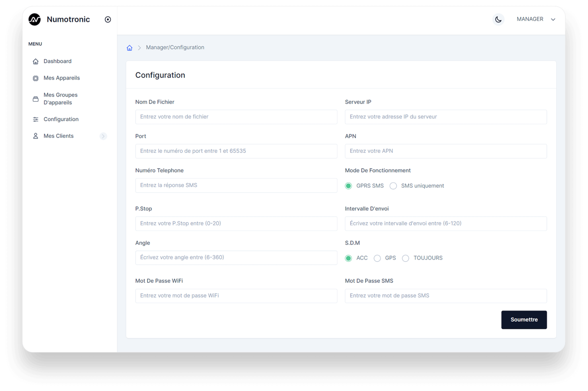
Task: Click the home icon in breadcrumb
Action: pos(129,48)
